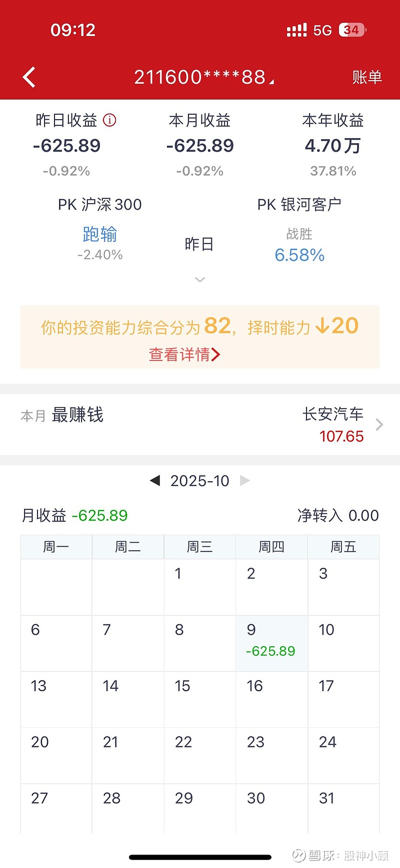This screenshot has height=868, width=400.
Task: Open the 昨日 period selector
Action: click(199, 244)
